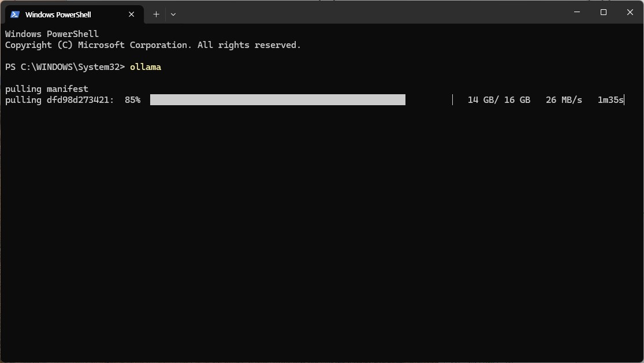The width and height of the screenshot is (644, 363).
Task: Click the 'Copyright (C) Microsoft Corporation' line
Action: (x=153, y=45)
